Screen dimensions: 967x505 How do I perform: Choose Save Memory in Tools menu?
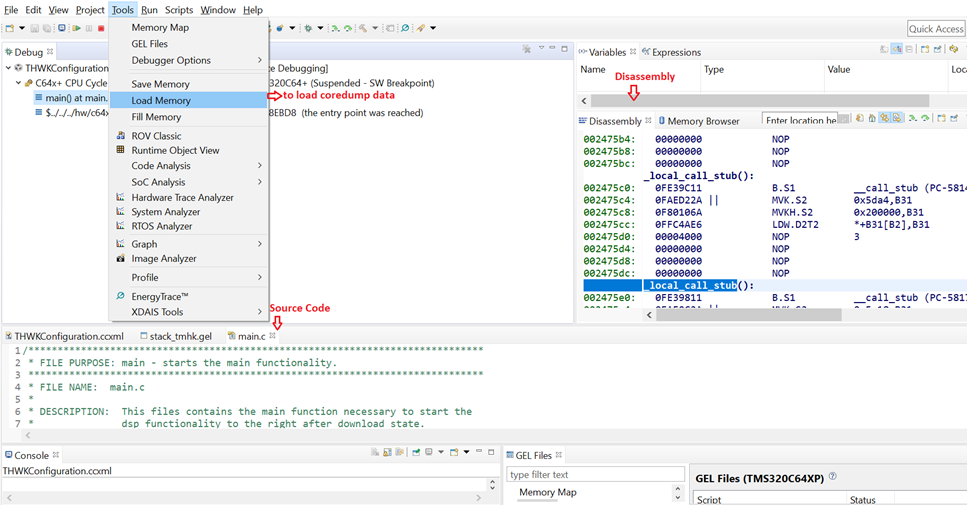click(x=188, y=84)
